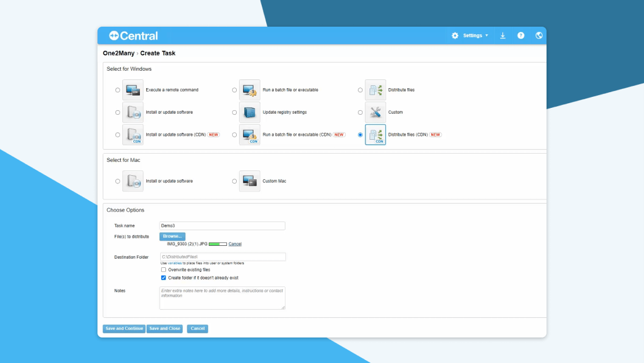Select the Execute a remote command icon
Viewport: 644px width, 363px height.
pyautogui.click(x=133, y=90)
